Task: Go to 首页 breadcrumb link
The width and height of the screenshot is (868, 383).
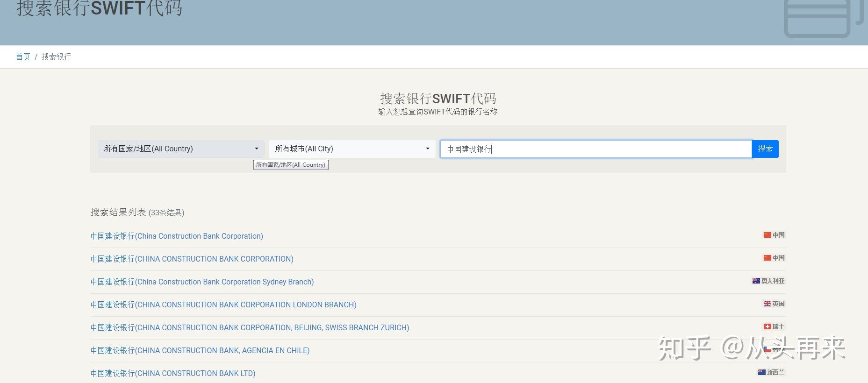Action: (x=23, y=57)
